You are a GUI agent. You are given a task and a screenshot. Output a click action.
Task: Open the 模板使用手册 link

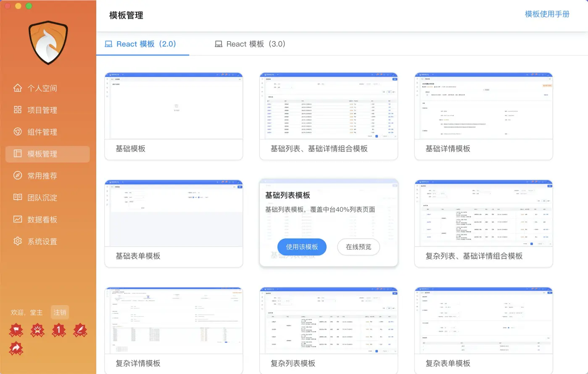[x=547, y=14]
